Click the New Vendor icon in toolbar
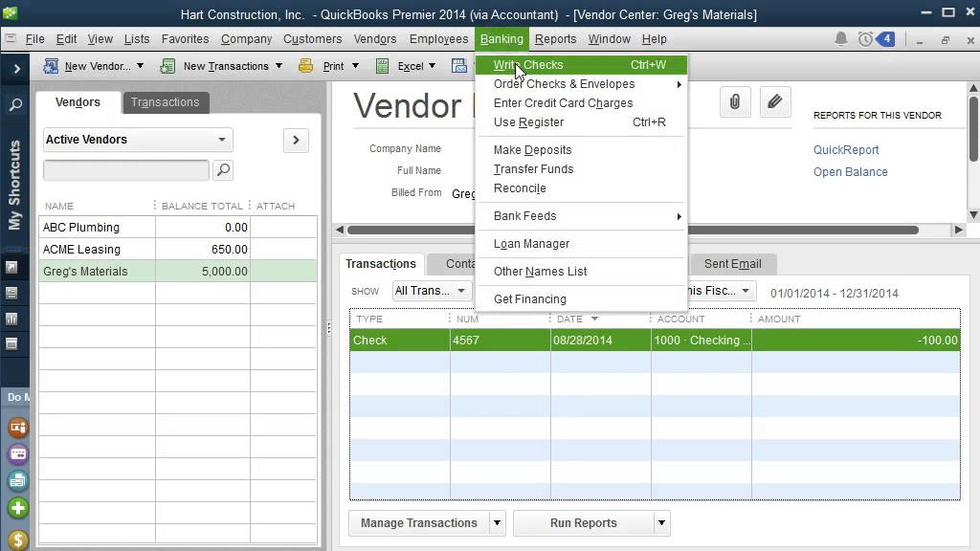This screenshot has height=551, width=980. [x=51, y=66]
